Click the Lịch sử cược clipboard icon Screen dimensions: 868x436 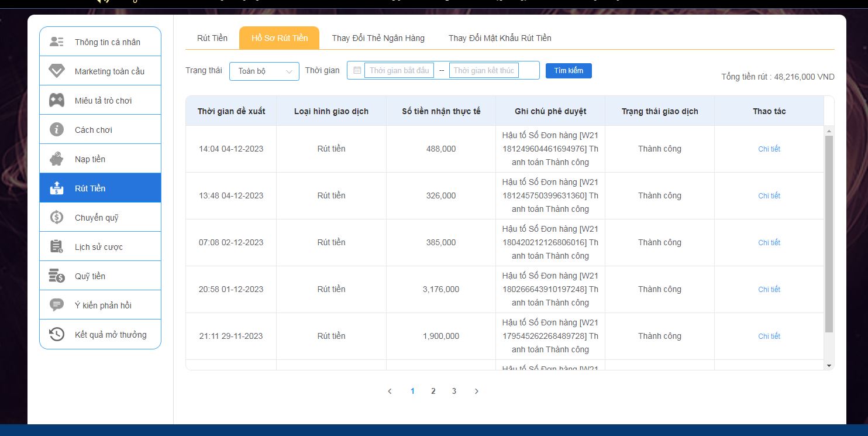57,246
